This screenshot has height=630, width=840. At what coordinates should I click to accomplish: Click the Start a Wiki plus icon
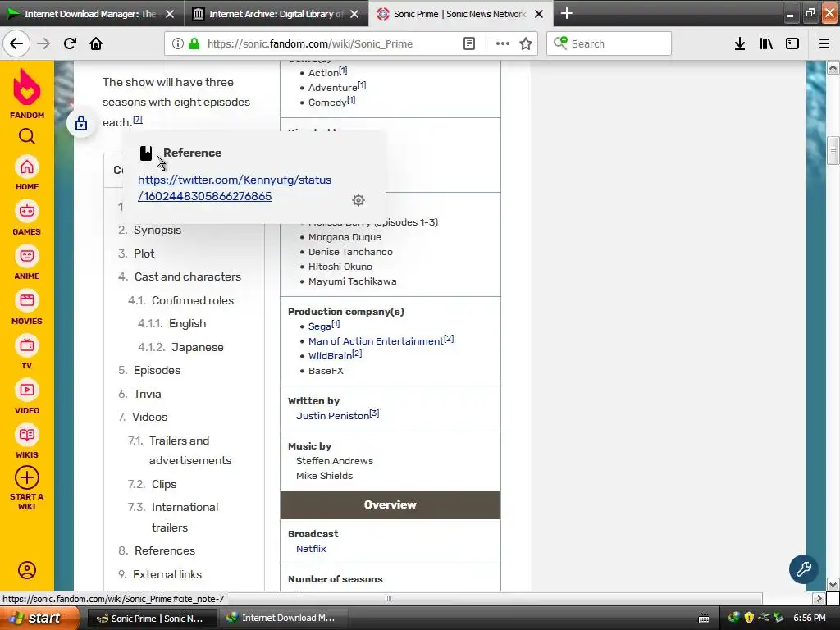(x=27, y=477)
